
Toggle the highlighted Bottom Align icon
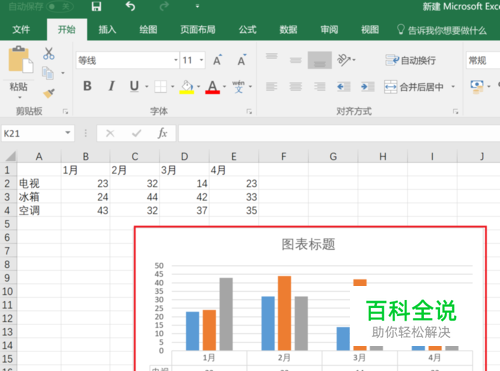(320, 60)
